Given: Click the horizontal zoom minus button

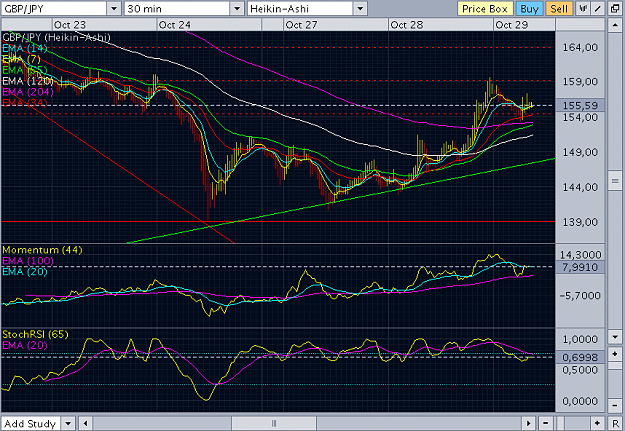Looking at the screenshot, I should 546,423.
